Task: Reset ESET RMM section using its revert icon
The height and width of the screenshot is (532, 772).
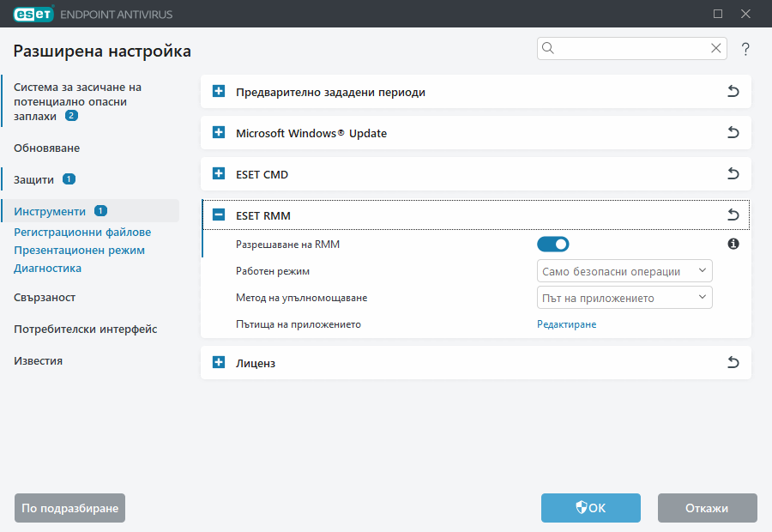Action: click(733, 214)
